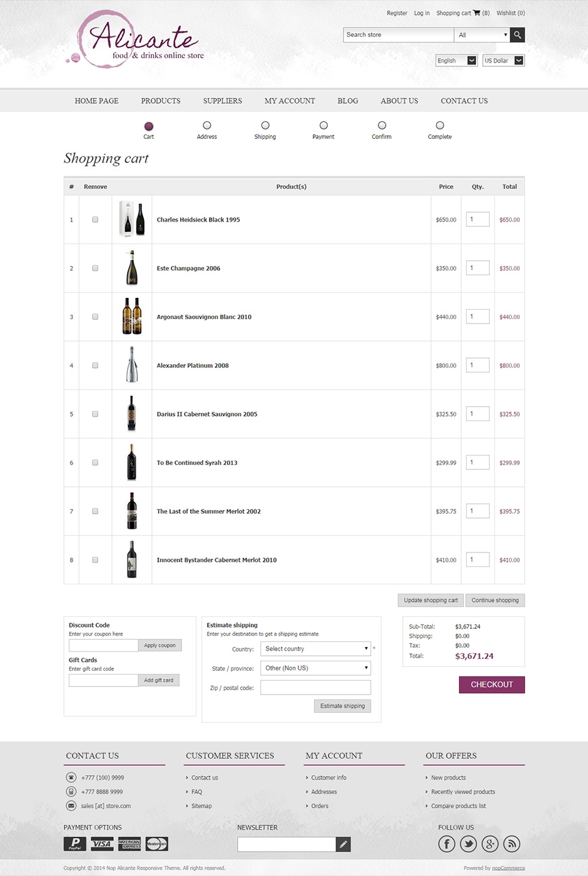Click the discount coupon code field
The width and height of the screenshot is (588, 876).
(x=103, y=645)
